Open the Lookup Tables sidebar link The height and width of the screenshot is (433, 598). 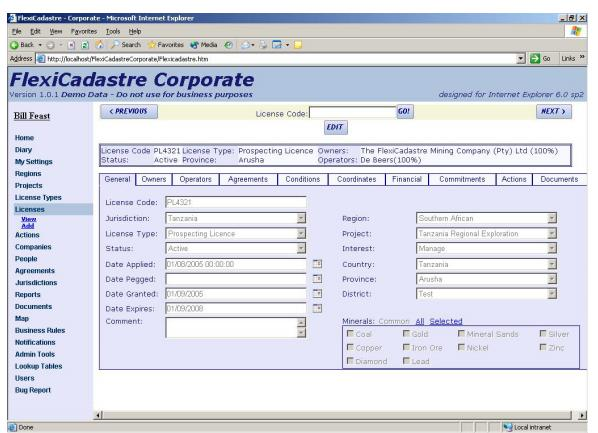(x=39, y=366)
